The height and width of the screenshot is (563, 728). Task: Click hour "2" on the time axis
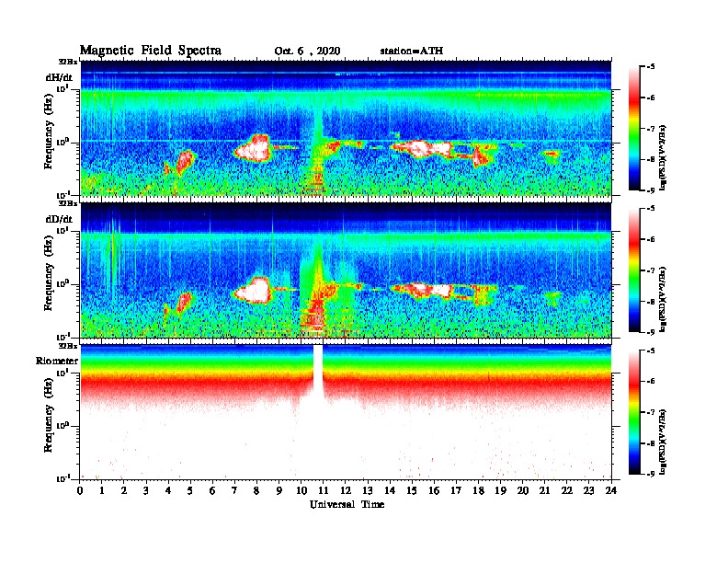(124, 491)
